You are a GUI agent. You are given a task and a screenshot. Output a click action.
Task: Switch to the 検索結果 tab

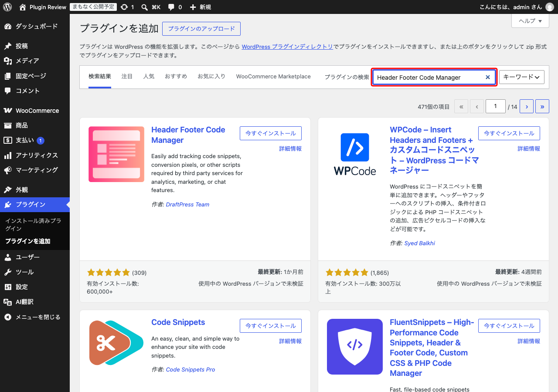pos(100,77)
